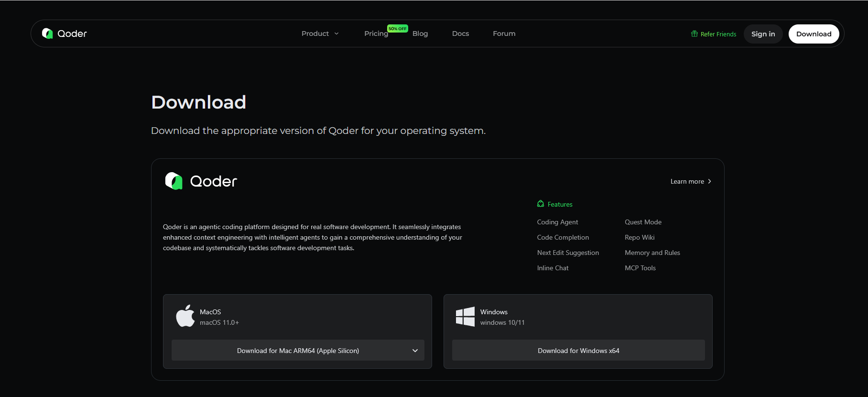Open the Inline Chat feature link
Image resolution: width=868 pixels, height=397 pixels.
[x=553, y=268]
